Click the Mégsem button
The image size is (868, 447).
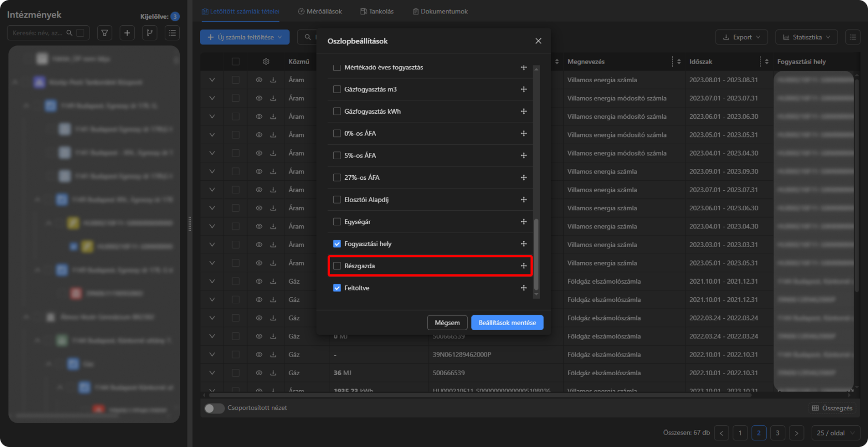click(447, 322)
